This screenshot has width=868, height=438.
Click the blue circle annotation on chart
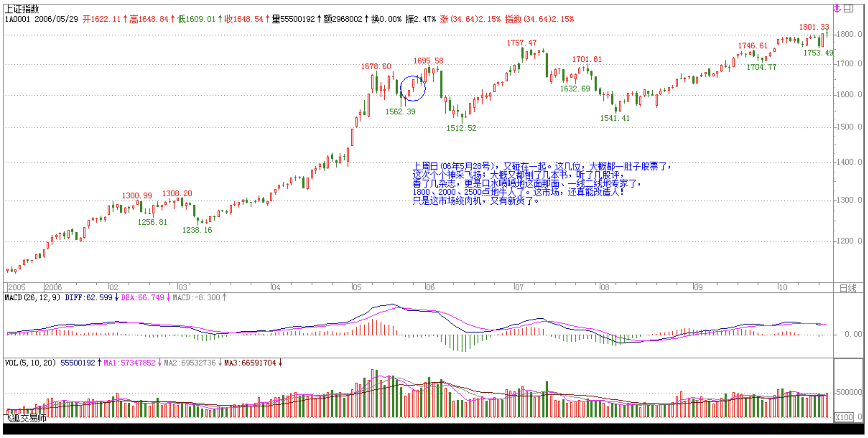point(413,88)
